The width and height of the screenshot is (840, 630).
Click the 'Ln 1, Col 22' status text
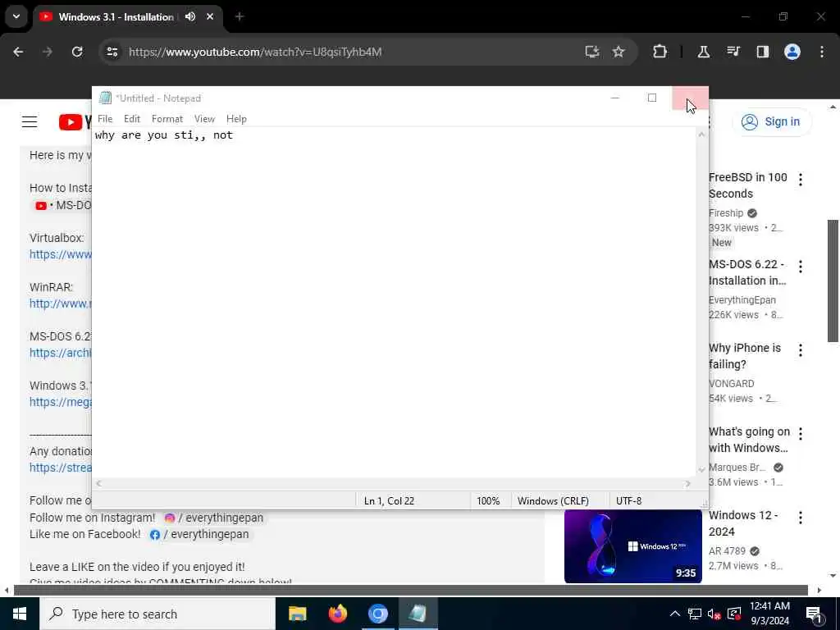pyautogui.click(x=389, y=501)
